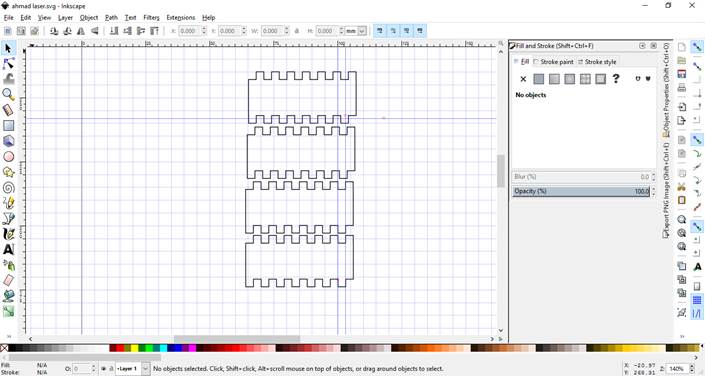Click the Opacity percent stepper arrows
Viewport: 705px width, 376px height.
653,191
